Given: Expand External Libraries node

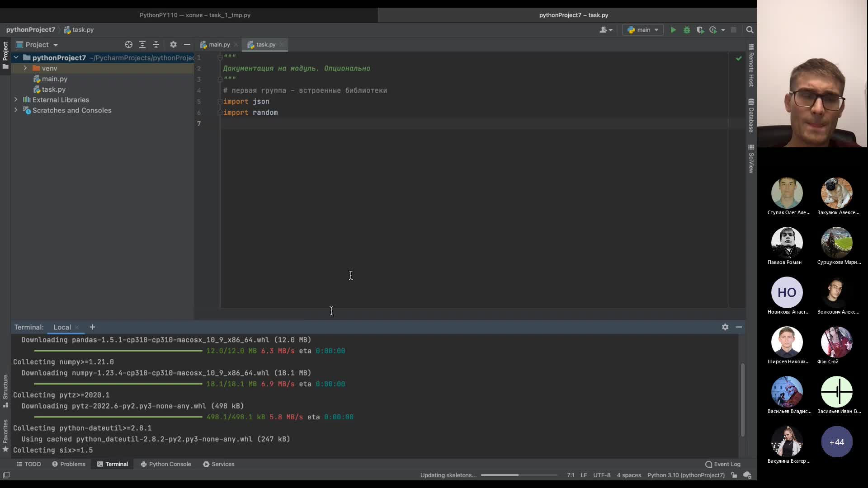Looking at the screenshot, I should click(16, 100).
